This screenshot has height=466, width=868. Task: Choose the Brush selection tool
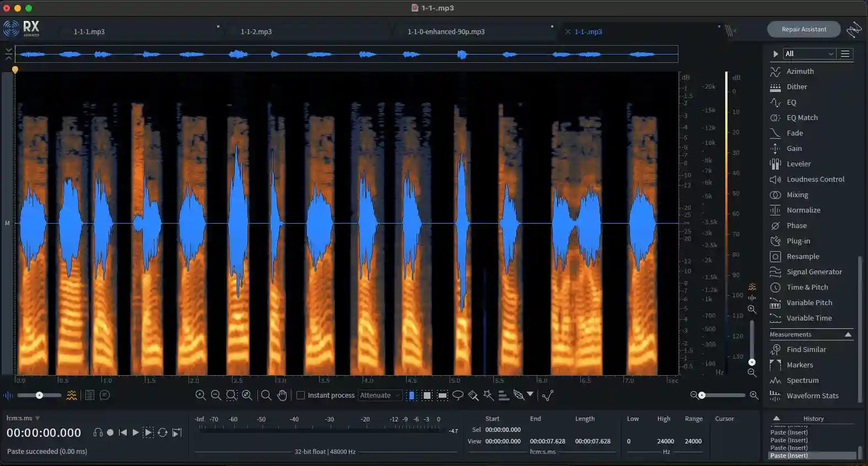tap(473, 395)
